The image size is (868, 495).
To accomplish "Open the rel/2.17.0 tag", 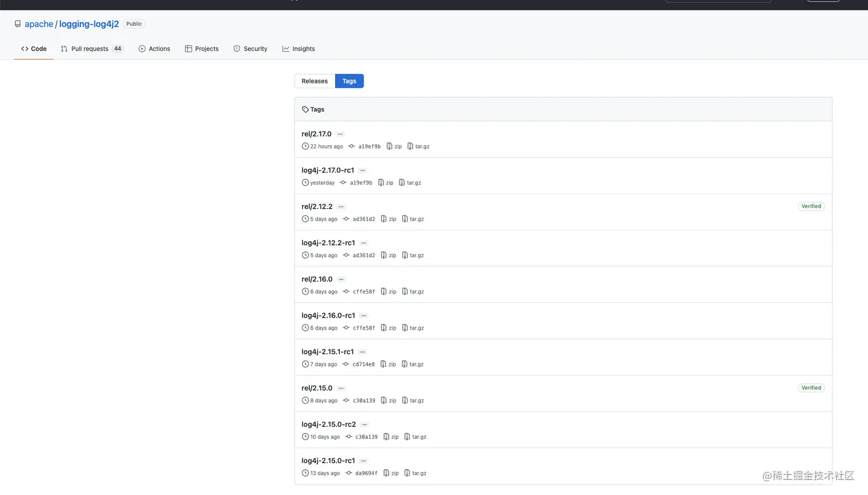I will [x=316, y=134].
